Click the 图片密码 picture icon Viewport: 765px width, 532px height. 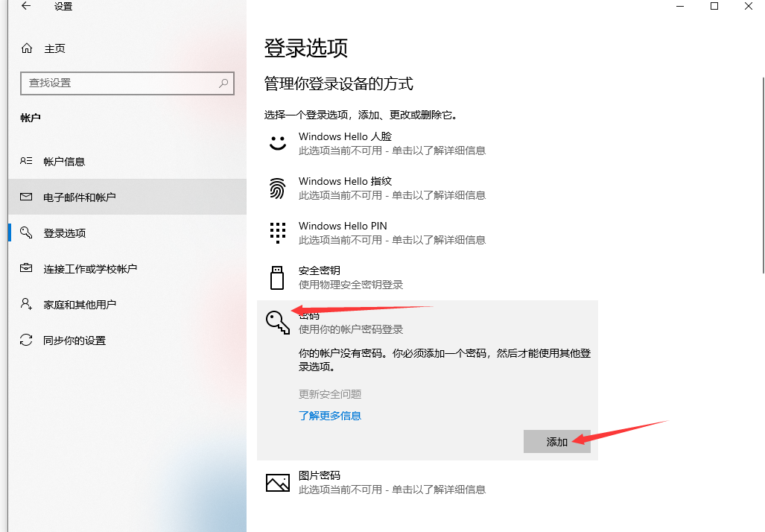pos(277,483)
